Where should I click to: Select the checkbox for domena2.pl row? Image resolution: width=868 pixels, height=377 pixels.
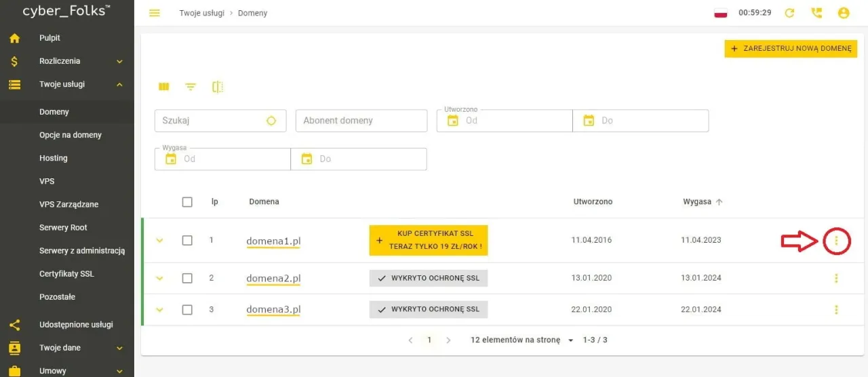pos(187,278)
